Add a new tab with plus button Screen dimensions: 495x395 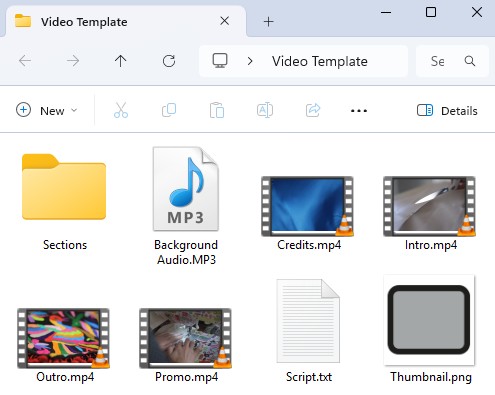268,22
